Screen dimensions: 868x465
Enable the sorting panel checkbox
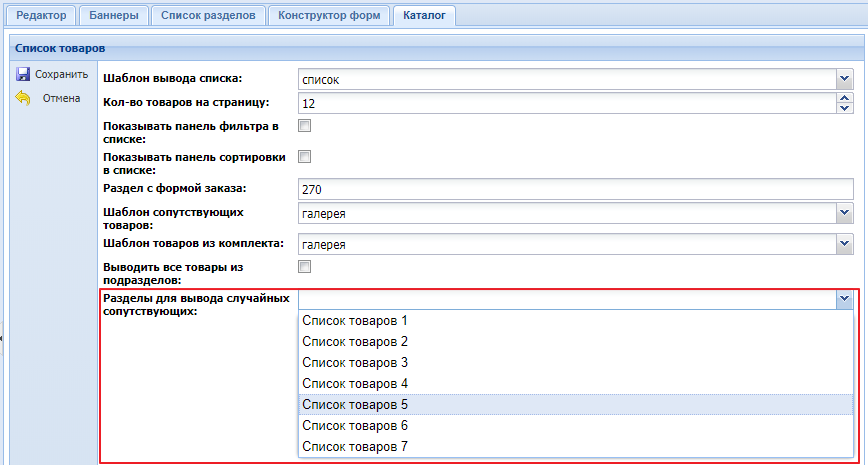pos(305,157)
